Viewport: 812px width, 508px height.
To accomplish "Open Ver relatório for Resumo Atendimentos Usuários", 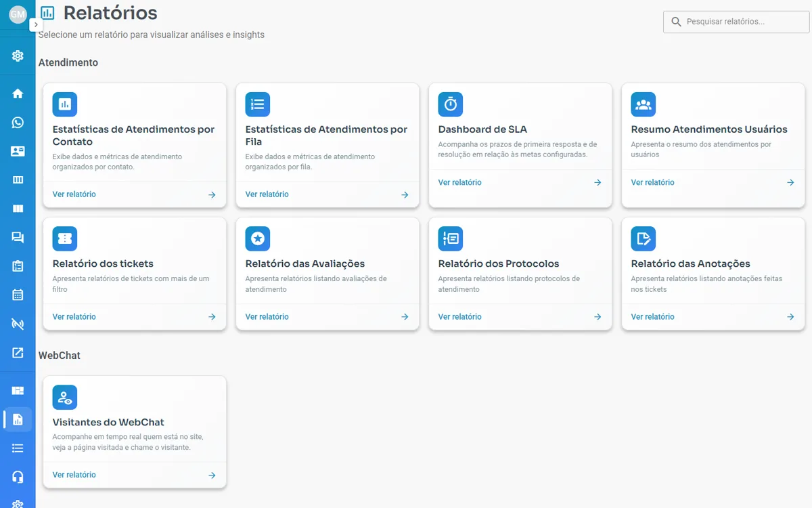I will [653, 182].
